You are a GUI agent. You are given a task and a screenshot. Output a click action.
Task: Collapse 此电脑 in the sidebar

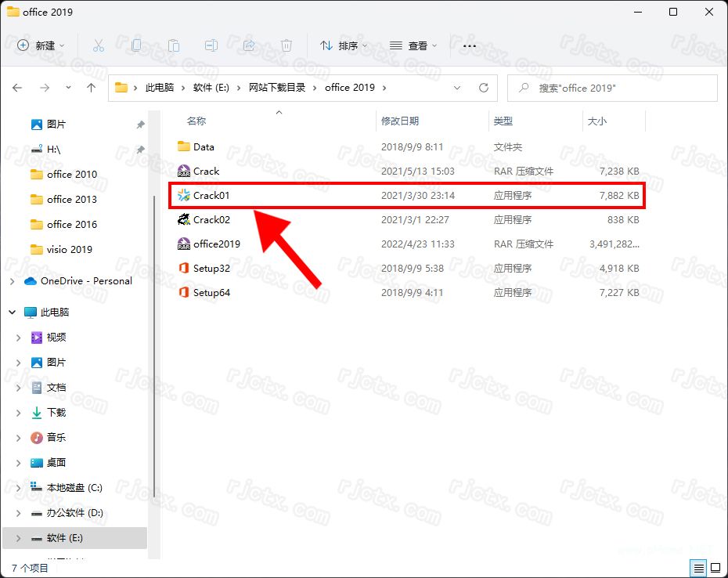12,312
